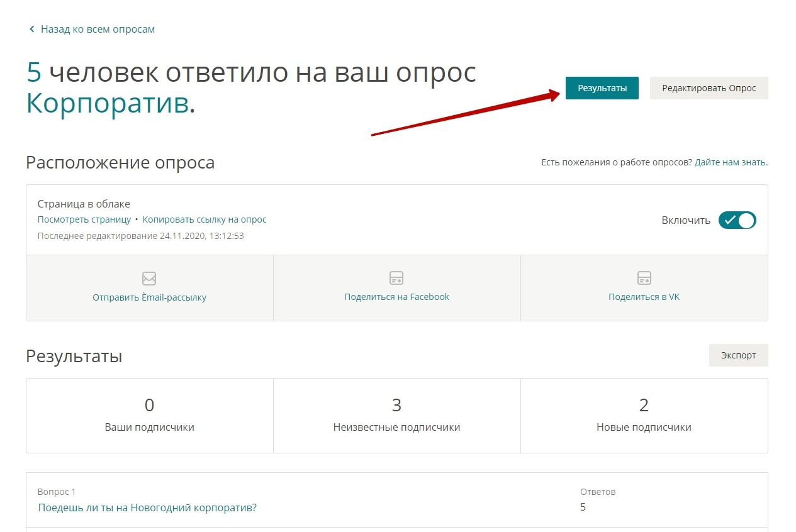Screen dimensions: 796x532
Task: Click 'Редактировать Опрос' button
Action: coord(709,88)
